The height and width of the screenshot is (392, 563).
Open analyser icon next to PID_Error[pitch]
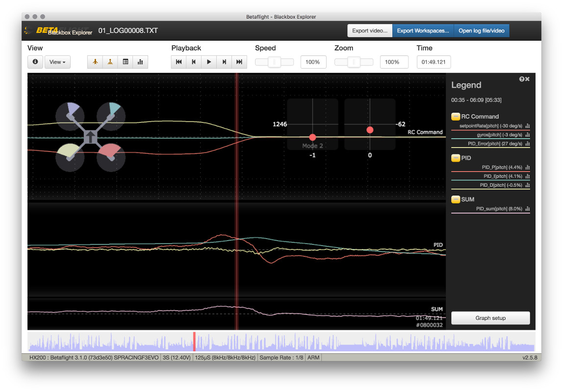click(528, 144)
